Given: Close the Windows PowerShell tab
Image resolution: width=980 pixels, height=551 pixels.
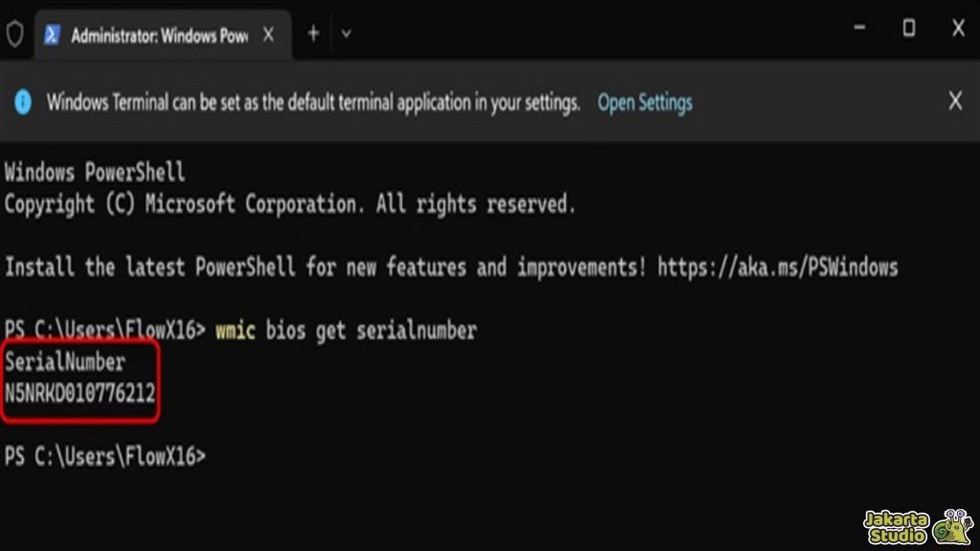Looking at the screenshot, I should 269,35.
